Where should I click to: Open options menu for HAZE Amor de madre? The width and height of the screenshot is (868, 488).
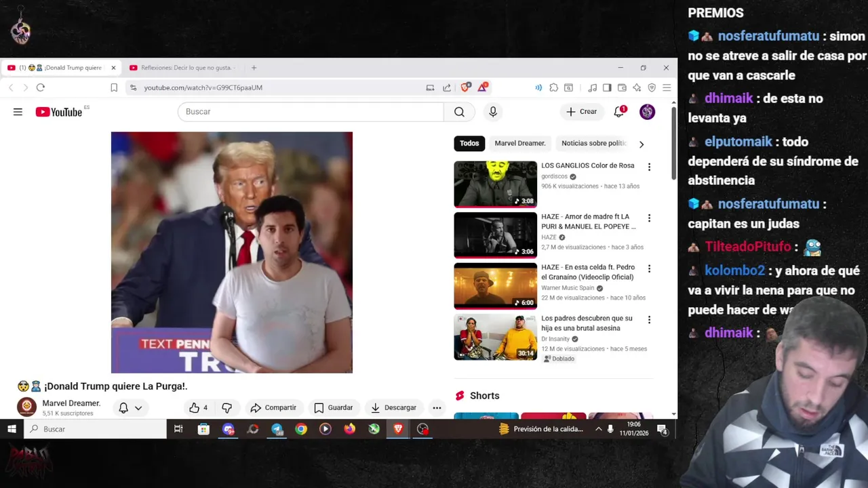pos(649,218)
